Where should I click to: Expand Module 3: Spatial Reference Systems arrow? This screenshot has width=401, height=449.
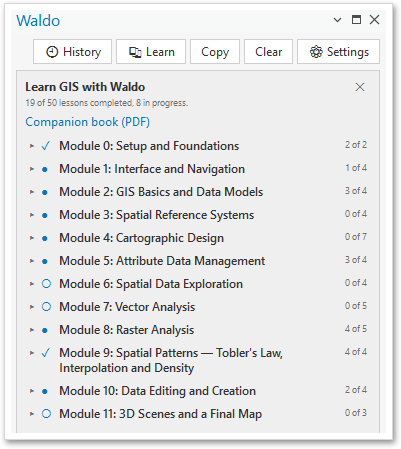pyautogui.click(x=32, y=215)
